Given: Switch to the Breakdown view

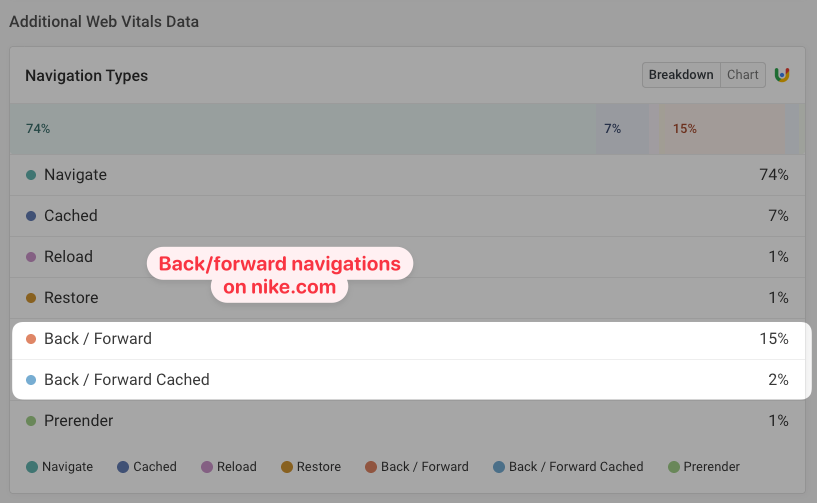Looking at the screenshot, I should pyautogui.click(x=681, y=75).
